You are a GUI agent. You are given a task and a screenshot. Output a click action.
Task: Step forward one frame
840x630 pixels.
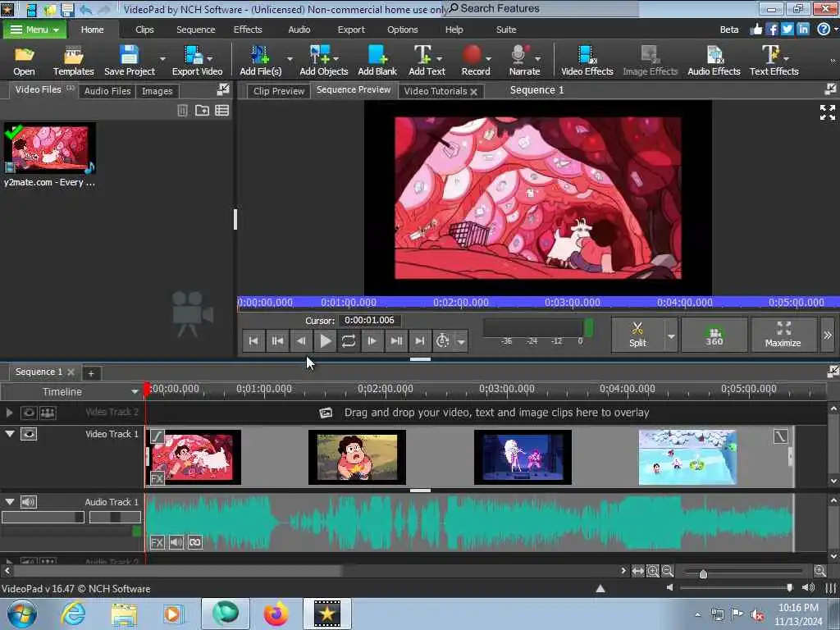tap(372, 340)
